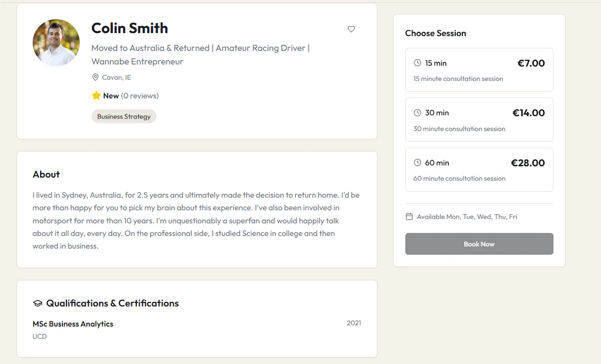Click the graduation cap qualifications icon

click(x=38, y=303)
